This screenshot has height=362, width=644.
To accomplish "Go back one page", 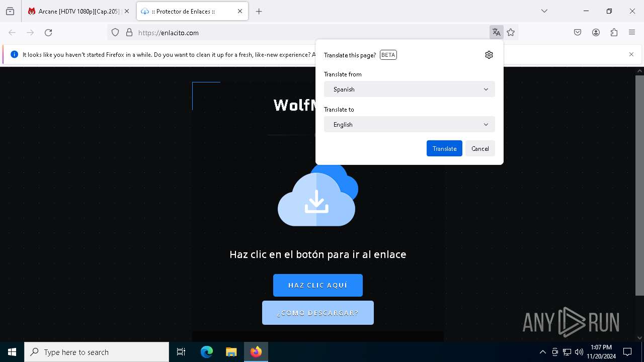I will 12,33.
